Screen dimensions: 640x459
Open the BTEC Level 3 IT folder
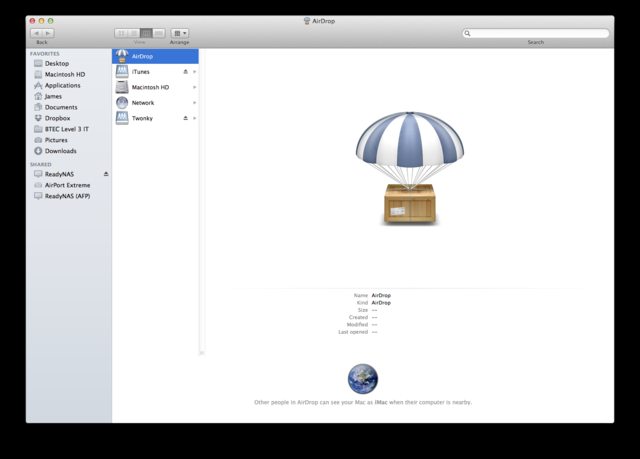pyautogui.click(x=69, y=129)
